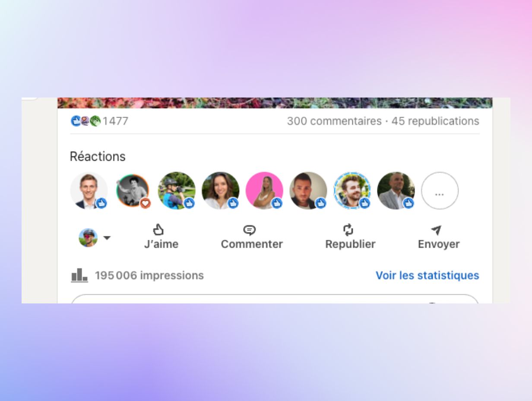
Task: Select the first reactor with suit and tie
Action: pos(89,191)
